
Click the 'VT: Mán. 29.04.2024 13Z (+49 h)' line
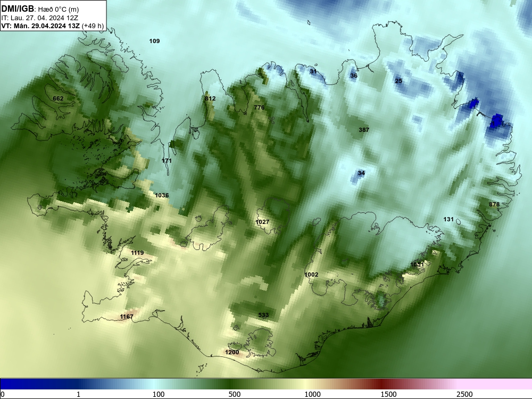point(52,26)
